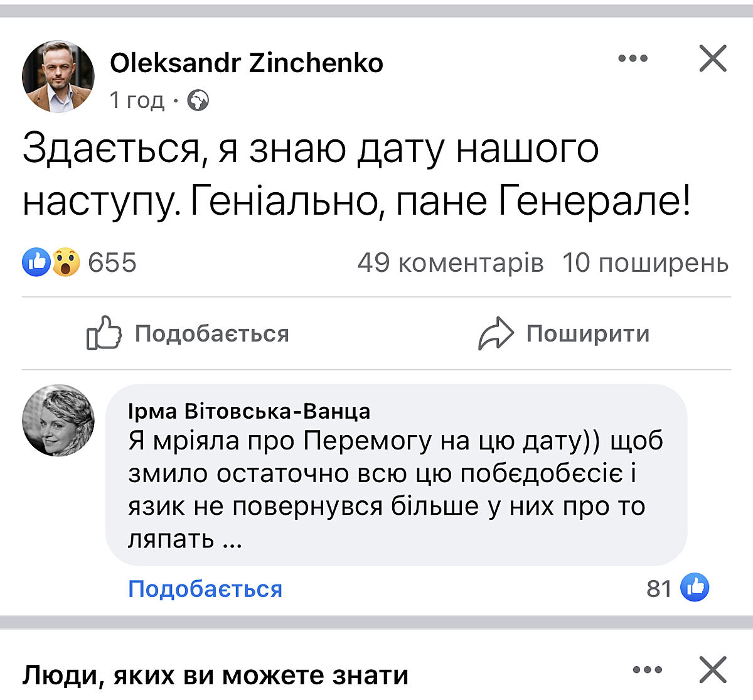Screen dimensions: 753x700
Task: Open the "49 коментарів" comments
Action: point(450,262)
